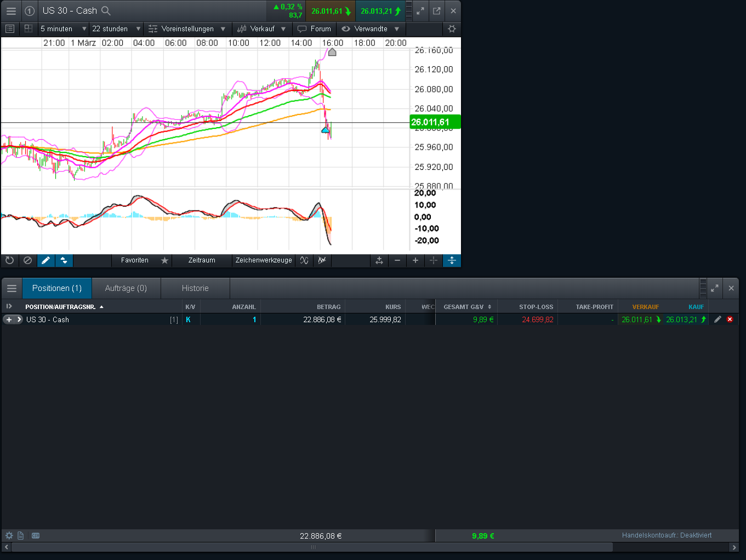Image resolution: width=746 pixels, height=560 pixels.
Task: Toggle auto-scale of the chart axis
Action: (x=452, y=260)
